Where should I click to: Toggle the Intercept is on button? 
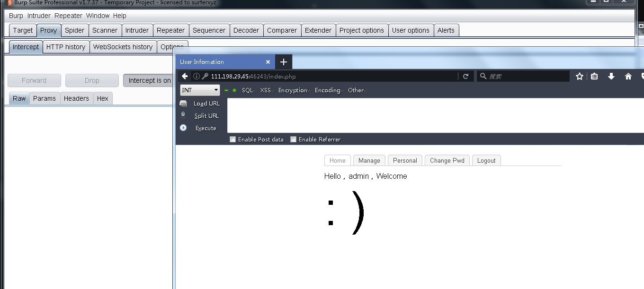(149, 80)
